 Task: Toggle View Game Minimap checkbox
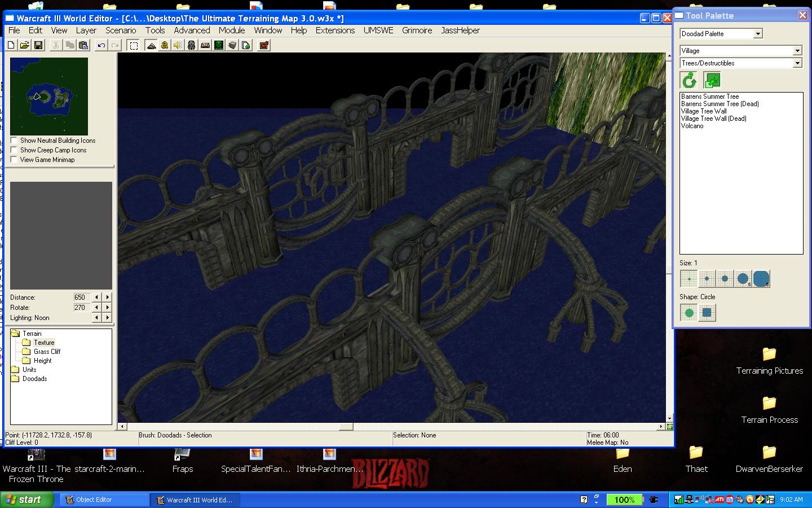14,160
